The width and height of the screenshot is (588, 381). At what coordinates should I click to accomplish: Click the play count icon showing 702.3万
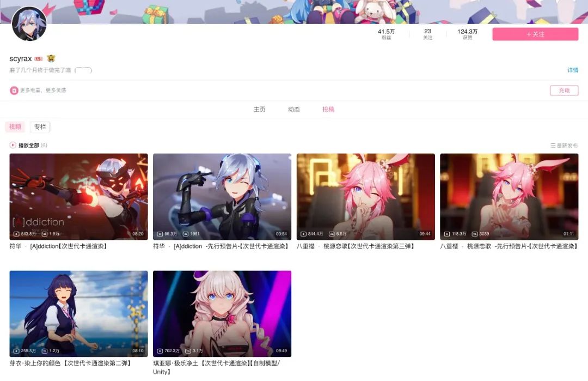pos(160,351)
